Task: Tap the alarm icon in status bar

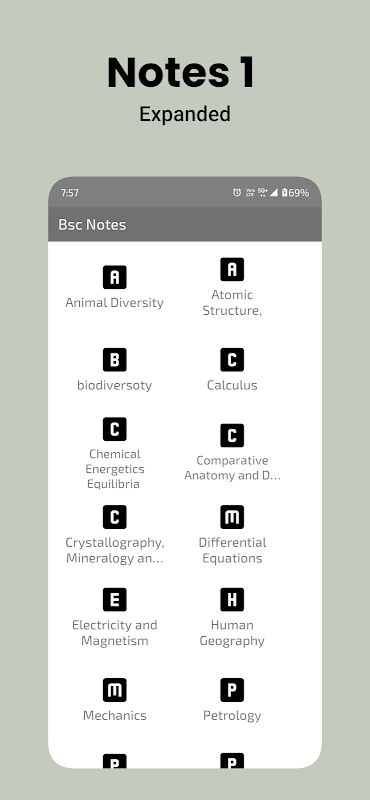Action: coord(237,192)
